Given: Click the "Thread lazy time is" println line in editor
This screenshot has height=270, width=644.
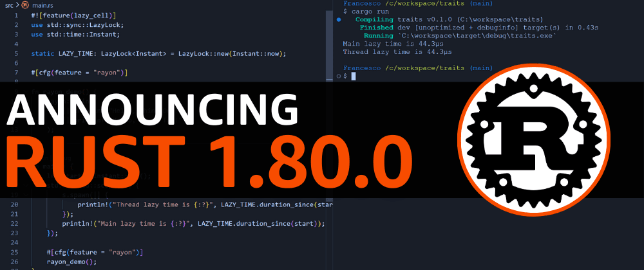Looking at the screenshot, I should click(x=205, y=204).
